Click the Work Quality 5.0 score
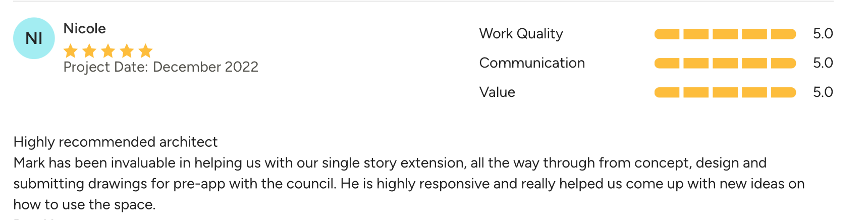The height and width of the screenshot is (220, 868). [823, 34]
